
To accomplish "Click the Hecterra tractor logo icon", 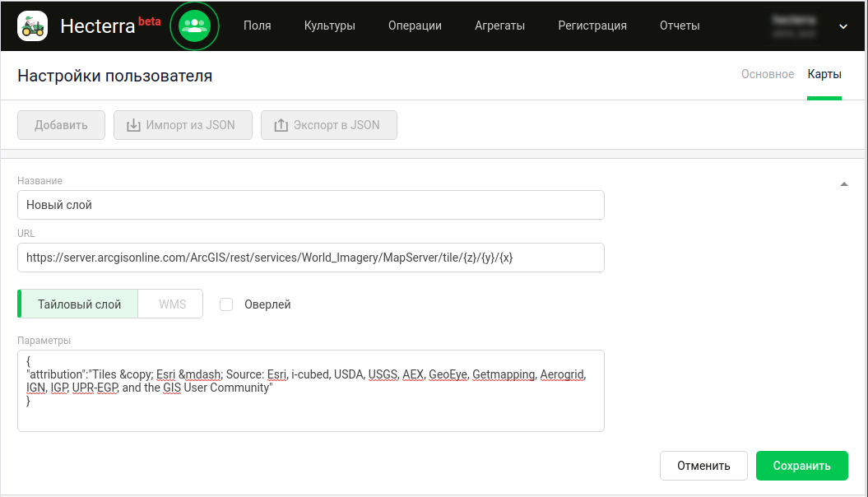I will (33, 26).
